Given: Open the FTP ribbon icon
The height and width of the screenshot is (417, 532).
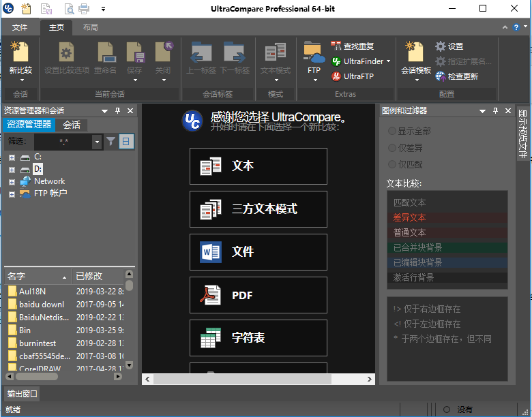Looking at the screenshot, I should pyautogui.click(x=314, y=52).
